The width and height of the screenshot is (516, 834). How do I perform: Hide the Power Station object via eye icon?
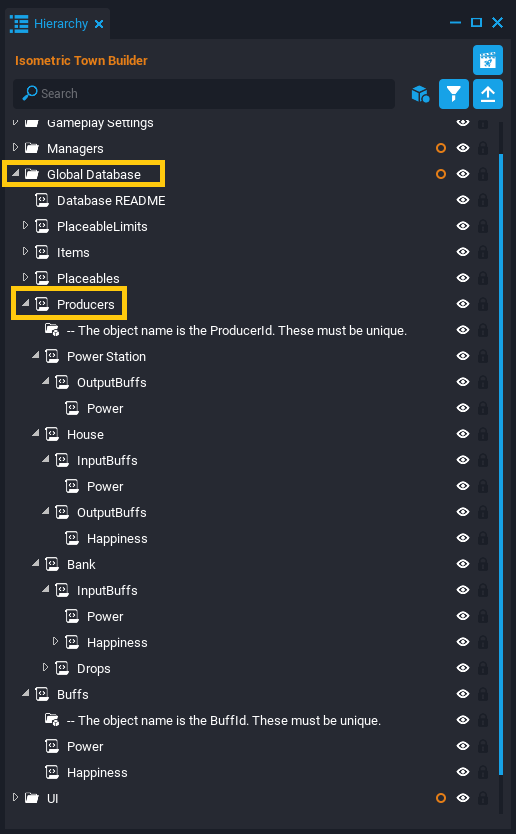click(463, 356)
